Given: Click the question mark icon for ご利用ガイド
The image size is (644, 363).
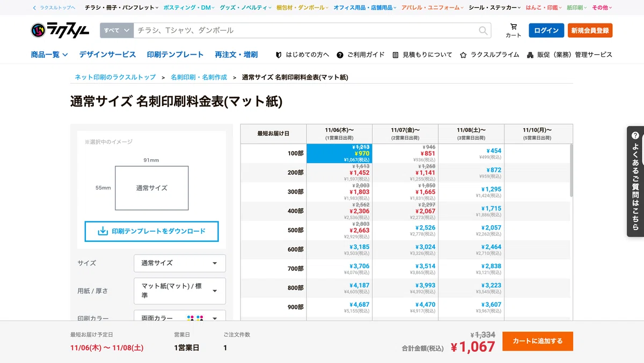Looking at the screenshot, I should pyautogui.click(x=340, y=55).
